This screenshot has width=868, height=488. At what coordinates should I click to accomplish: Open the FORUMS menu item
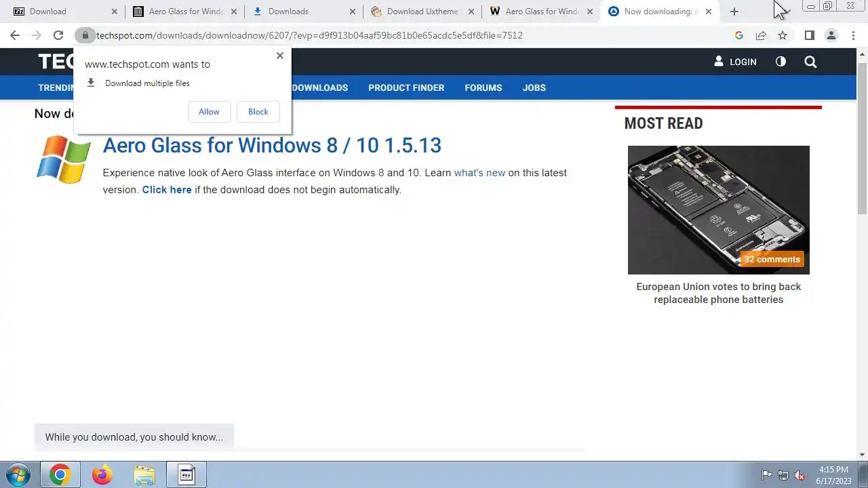(x=484, y=87)
